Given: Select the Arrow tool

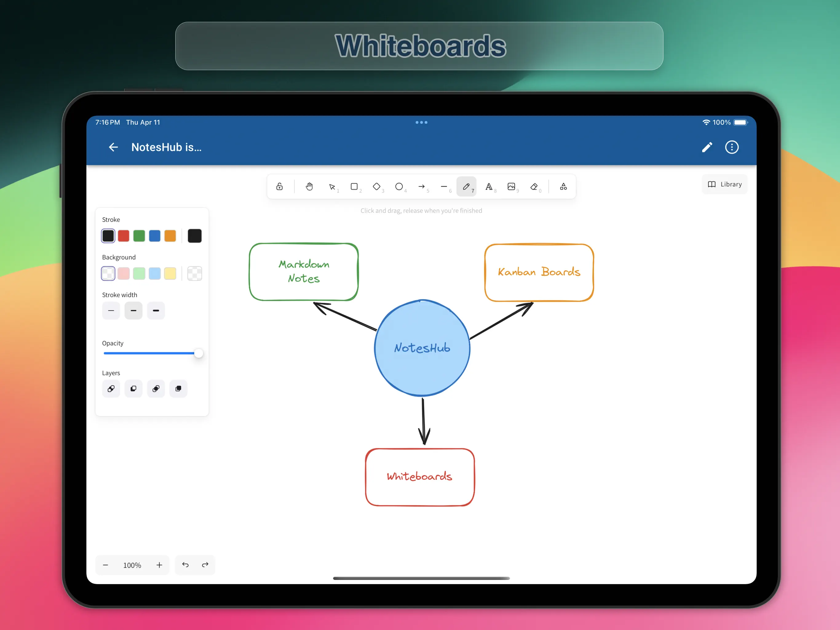Looking at the screenshot, I should pyautogui.click(x=421, y=186).
